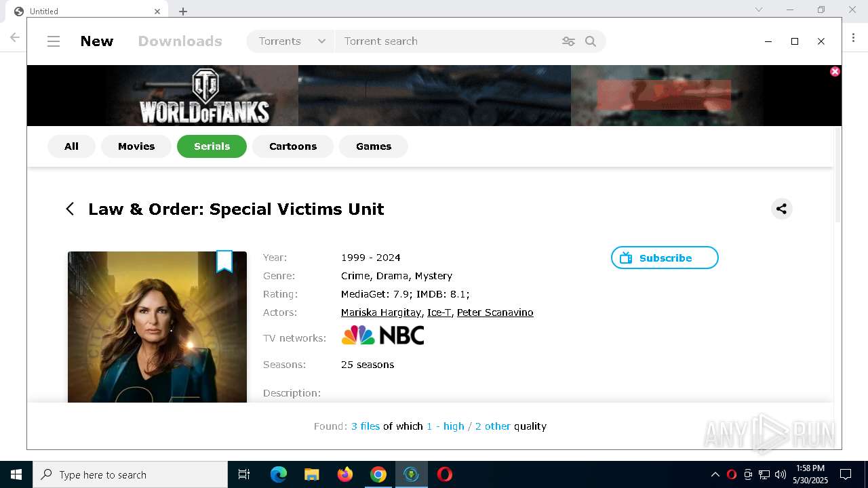
Task: Click the browser back arrow
Action: pyautogui.click(x=15, y=37)
